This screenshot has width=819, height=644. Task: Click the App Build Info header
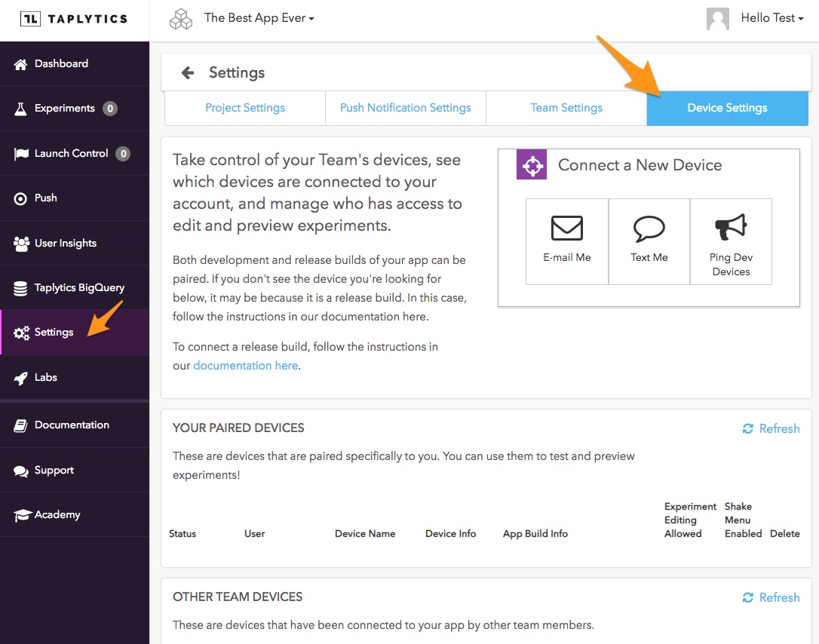(x=535, y=534)
